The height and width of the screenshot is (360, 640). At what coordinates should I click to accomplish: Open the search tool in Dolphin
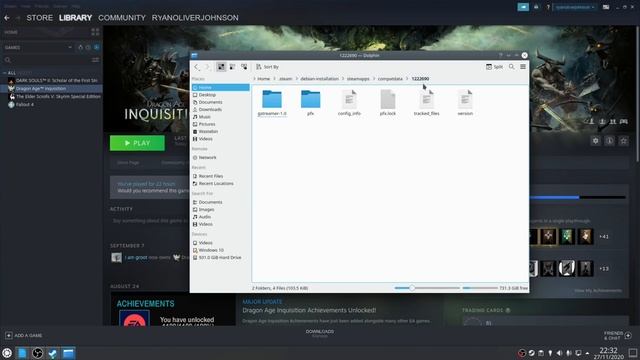pos(511,67)
